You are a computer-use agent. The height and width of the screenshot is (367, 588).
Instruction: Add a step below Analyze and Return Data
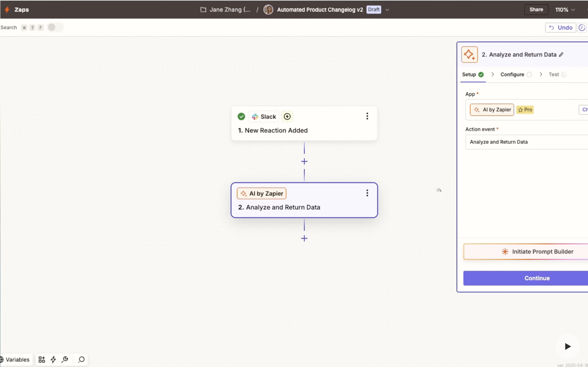click(x=304, y=238)
